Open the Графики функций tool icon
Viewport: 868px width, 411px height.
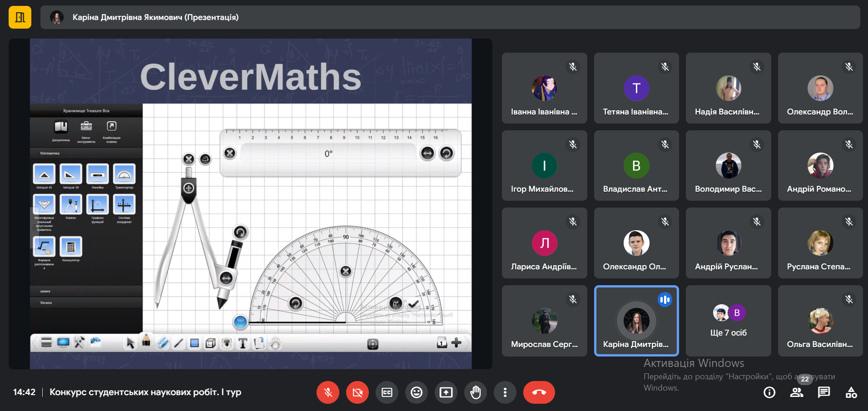pyautogui.click(x=98, y=204)
